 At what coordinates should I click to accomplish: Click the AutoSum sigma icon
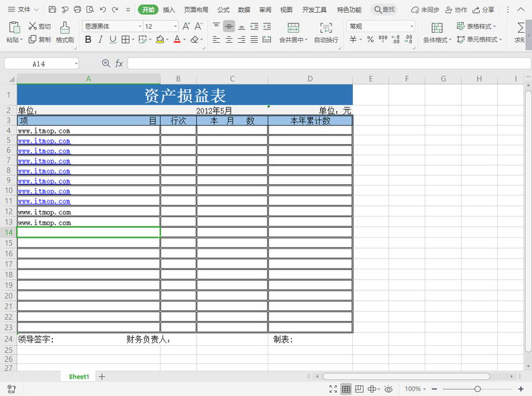pos(521,27)
